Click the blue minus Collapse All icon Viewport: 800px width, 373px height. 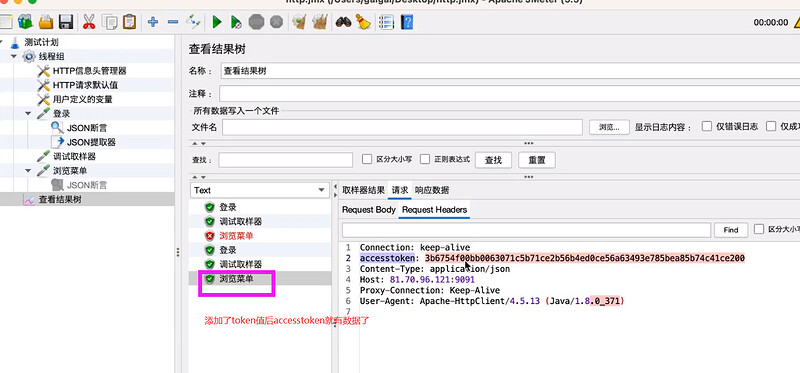pos(173,21)
